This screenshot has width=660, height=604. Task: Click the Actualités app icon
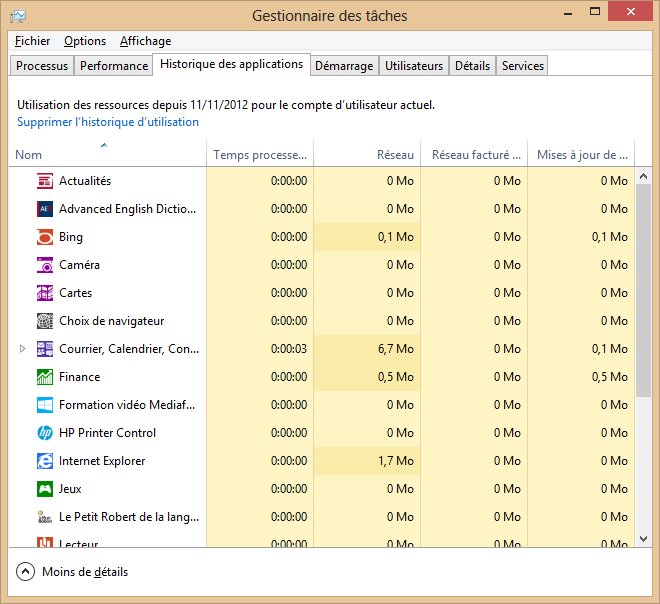point(44,181)
